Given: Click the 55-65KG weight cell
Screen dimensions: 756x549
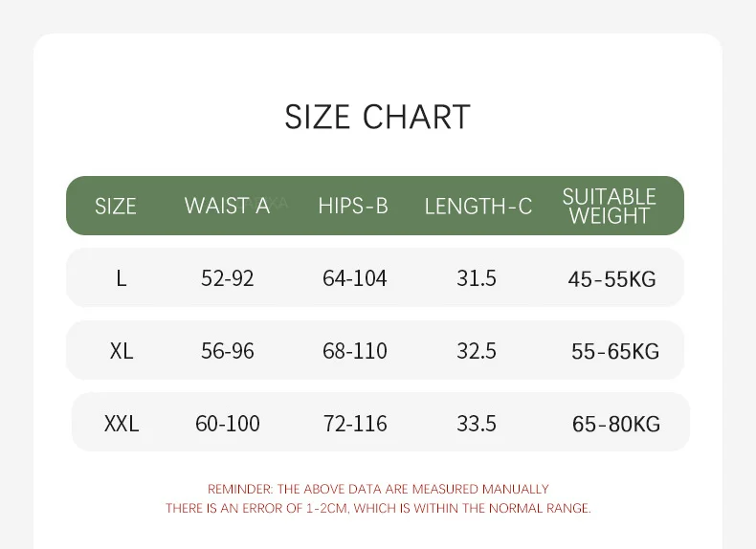Looking at the screenshot, I should click(x=615, y=351).
